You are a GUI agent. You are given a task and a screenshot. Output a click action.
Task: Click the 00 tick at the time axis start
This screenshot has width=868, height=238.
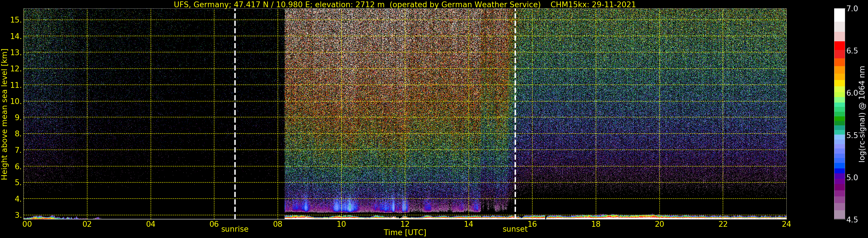coord(27,224)
